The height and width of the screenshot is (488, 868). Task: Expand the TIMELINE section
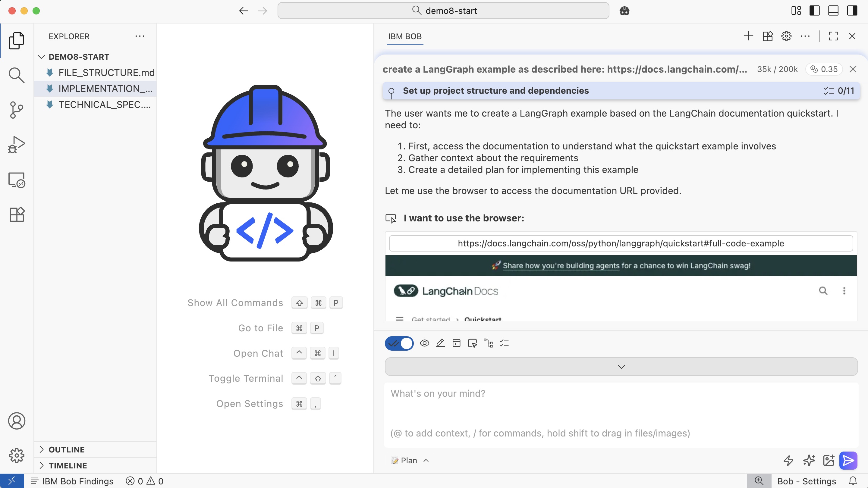[x=68, y=465]
